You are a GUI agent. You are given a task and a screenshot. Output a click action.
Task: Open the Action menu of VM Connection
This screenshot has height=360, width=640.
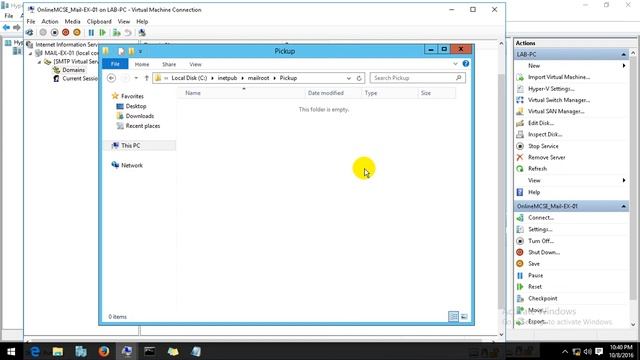(50, 22)
